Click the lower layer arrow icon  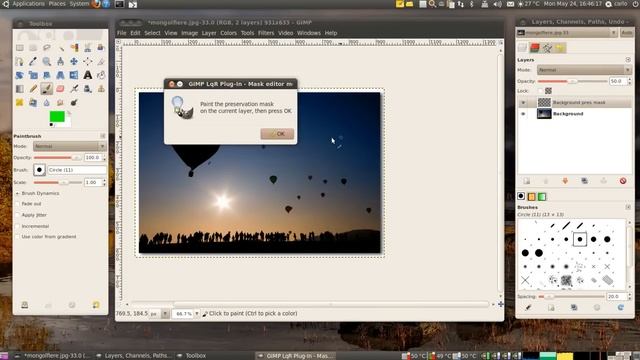[x=565, y=181]
